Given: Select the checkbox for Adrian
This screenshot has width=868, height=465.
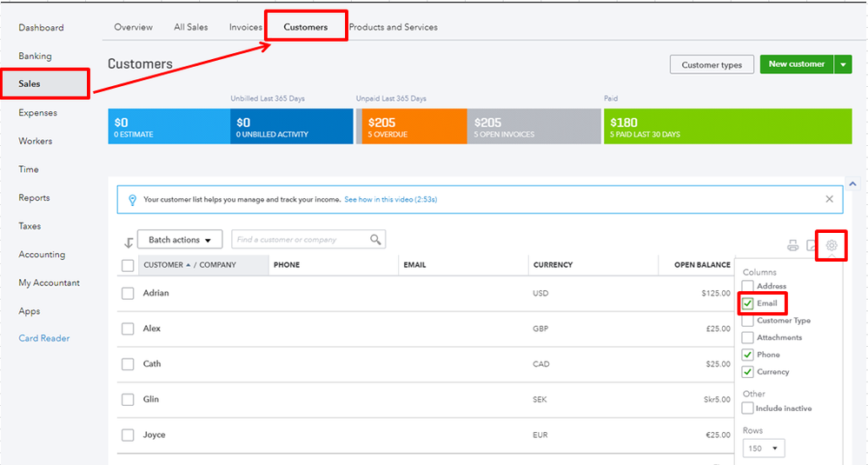Looking at the screenshot, I should (x=128, y=293).
